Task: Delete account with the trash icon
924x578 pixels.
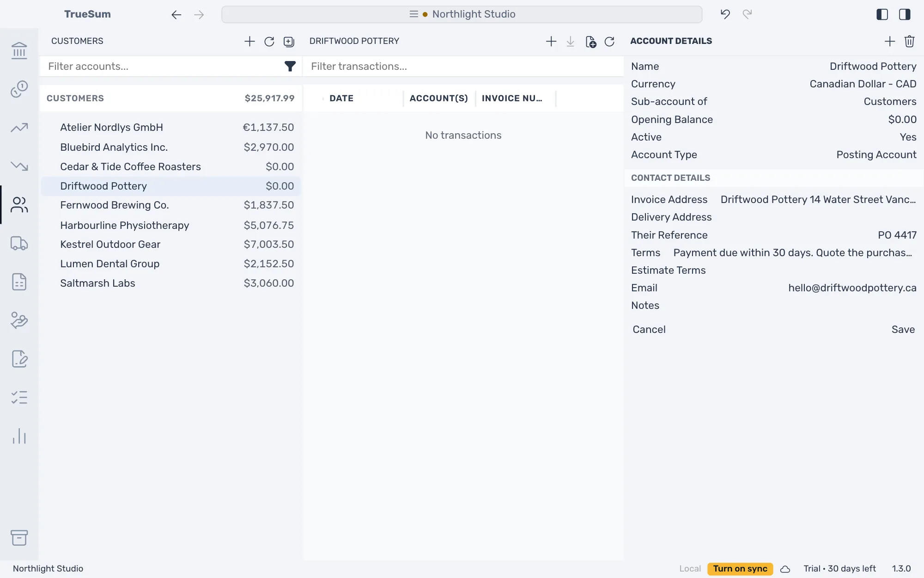Action: pyautogui.click(x=910, y=41)
